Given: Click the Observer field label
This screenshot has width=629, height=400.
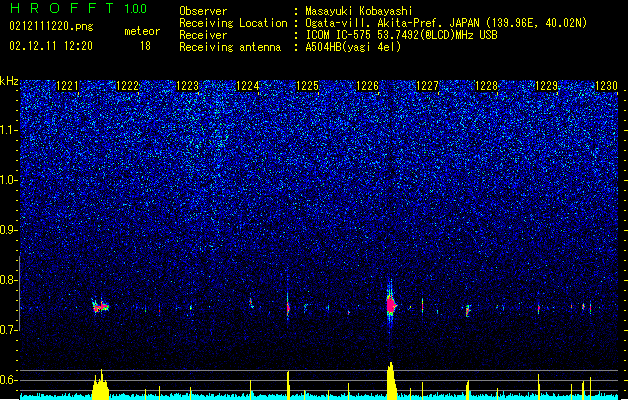Looking at the screenshot, I should (203, 11).
